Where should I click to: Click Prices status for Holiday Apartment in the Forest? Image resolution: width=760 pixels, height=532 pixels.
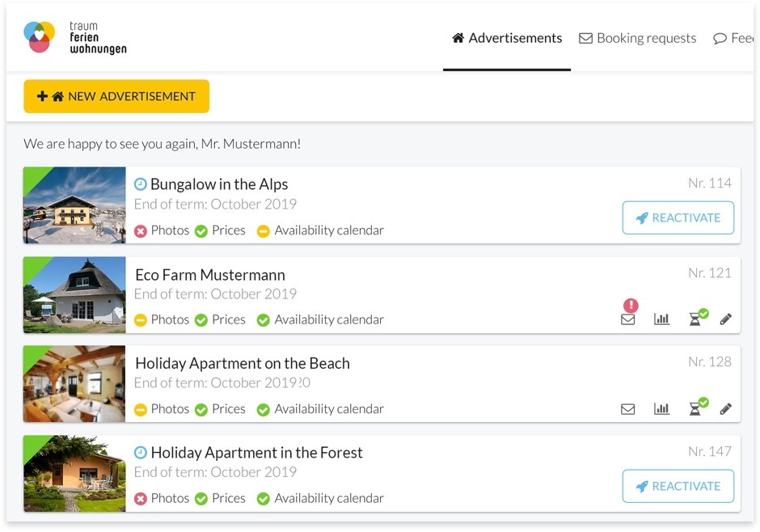pos(220,499)
